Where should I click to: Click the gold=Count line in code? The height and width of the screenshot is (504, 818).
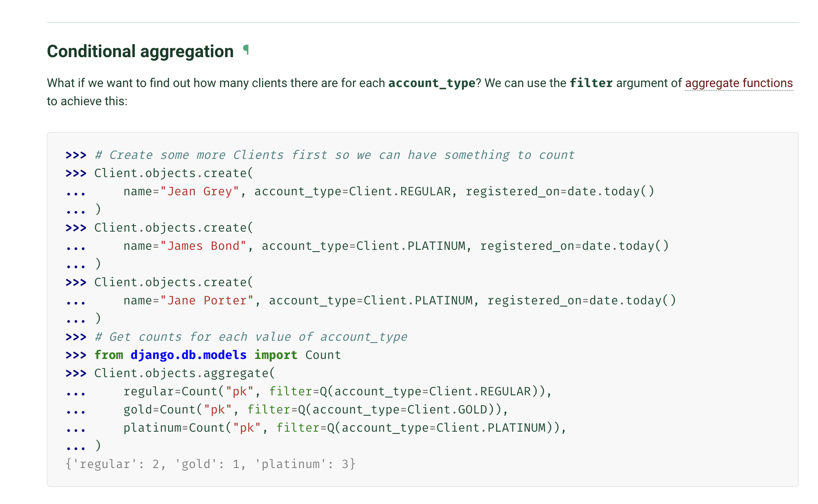(315, 410)
